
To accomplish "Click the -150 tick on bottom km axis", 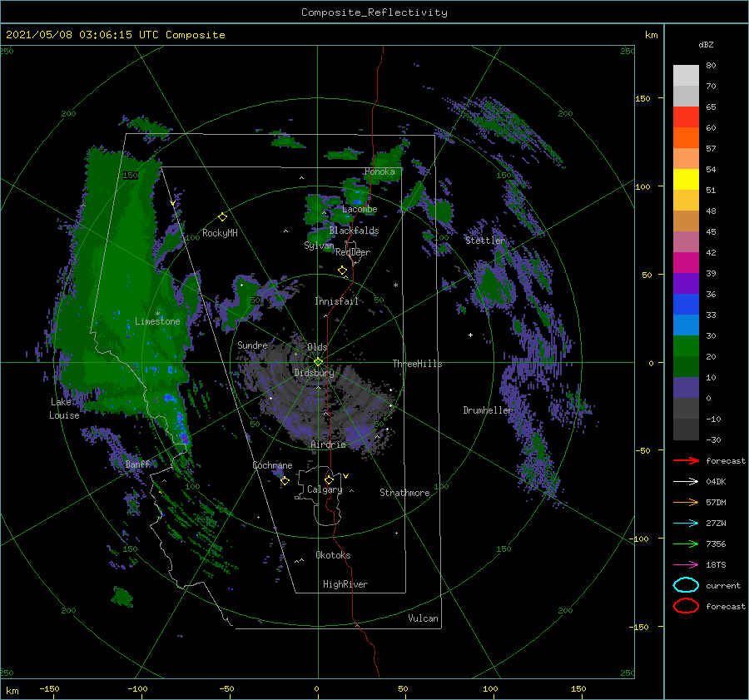I will pyautogui.click(x=49, y=688).
